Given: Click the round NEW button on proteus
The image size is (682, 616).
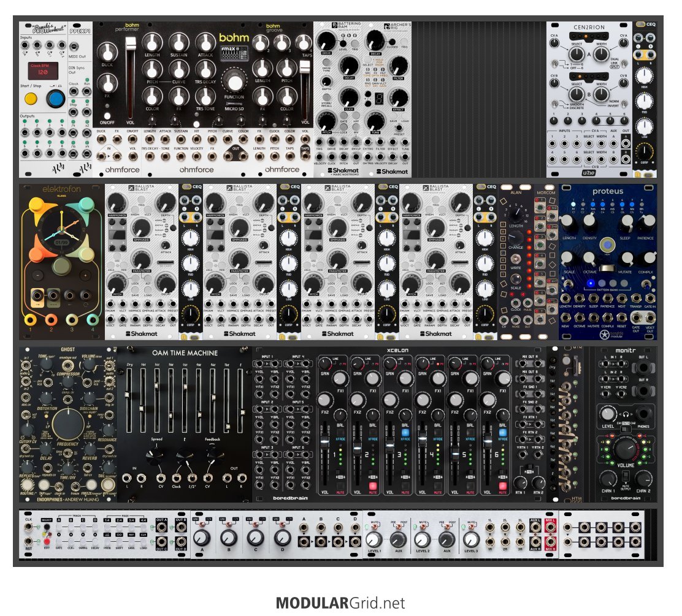Looking at the screenshot, I should [x=608, y=245].
